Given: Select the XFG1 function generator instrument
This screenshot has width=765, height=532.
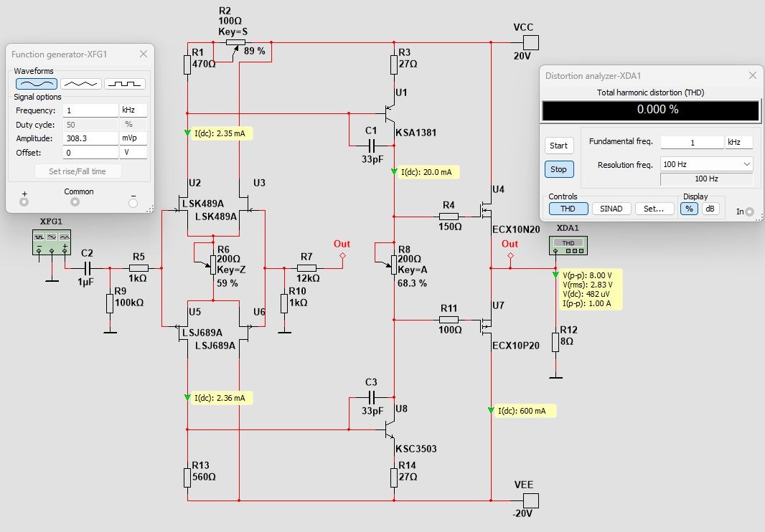Looking at the screenshot, I should (52, 242).
